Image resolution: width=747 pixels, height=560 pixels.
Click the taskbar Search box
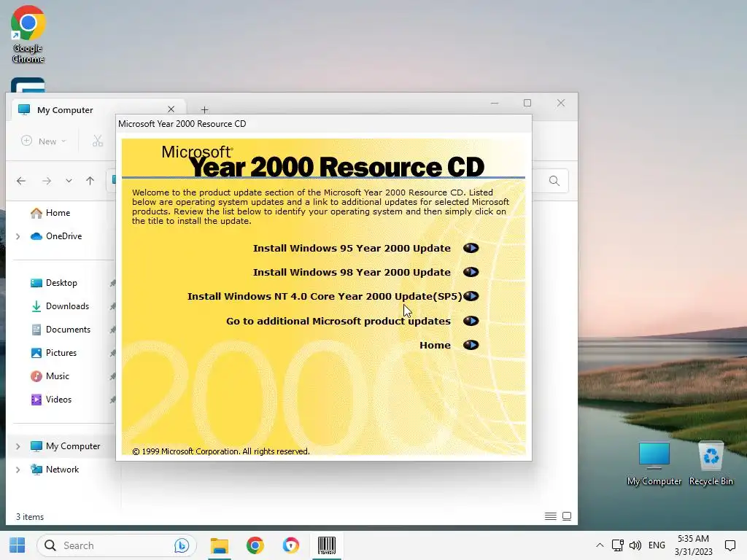[x=116, y=545]
